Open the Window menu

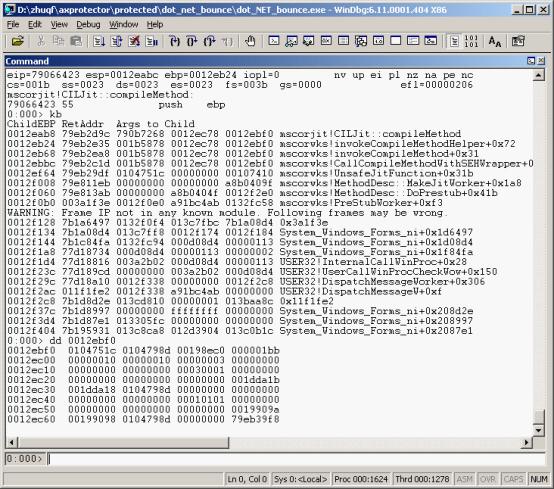tap(123, 24)
